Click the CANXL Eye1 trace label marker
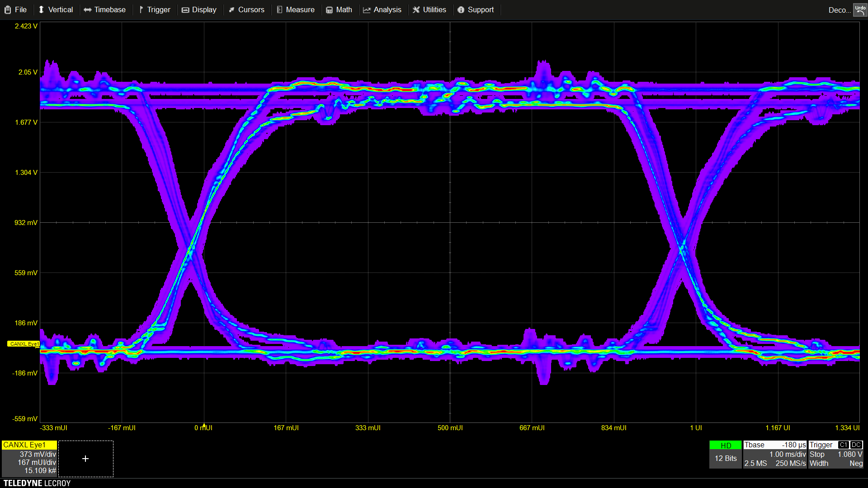This screenshot has width=868, height=488. tap(24, 344)
